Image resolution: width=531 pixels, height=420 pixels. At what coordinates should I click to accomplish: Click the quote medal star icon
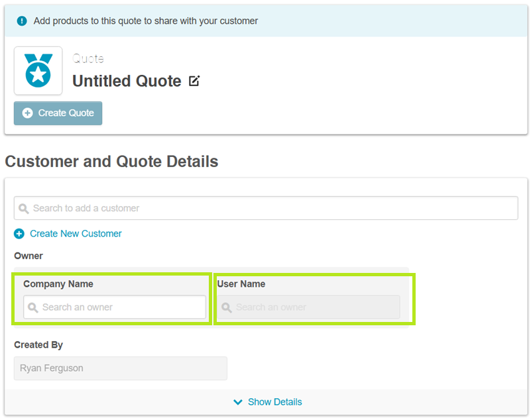38,70
